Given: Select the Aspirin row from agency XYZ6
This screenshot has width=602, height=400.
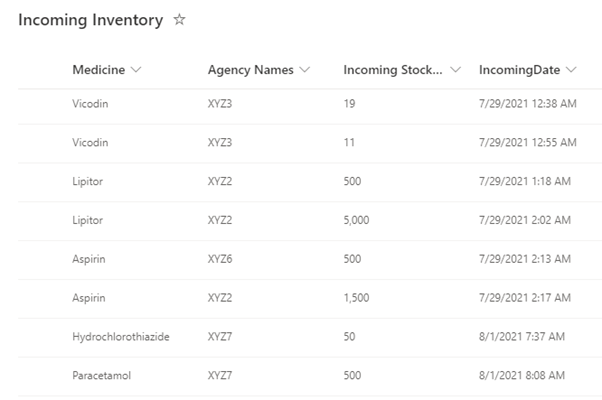Looking at the screenshot, I should coord(88,259).
